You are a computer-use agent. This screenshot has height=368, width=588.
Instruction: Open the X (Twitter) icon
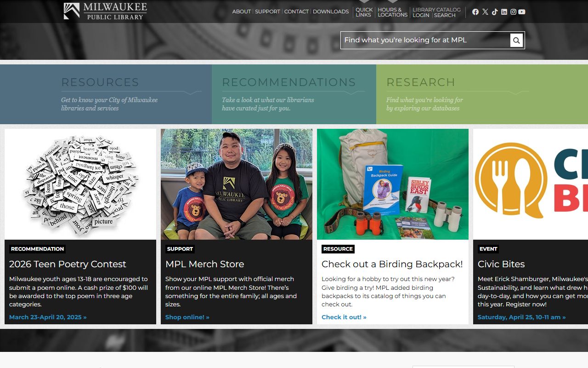pyautogui.click(x=485, y=12)
